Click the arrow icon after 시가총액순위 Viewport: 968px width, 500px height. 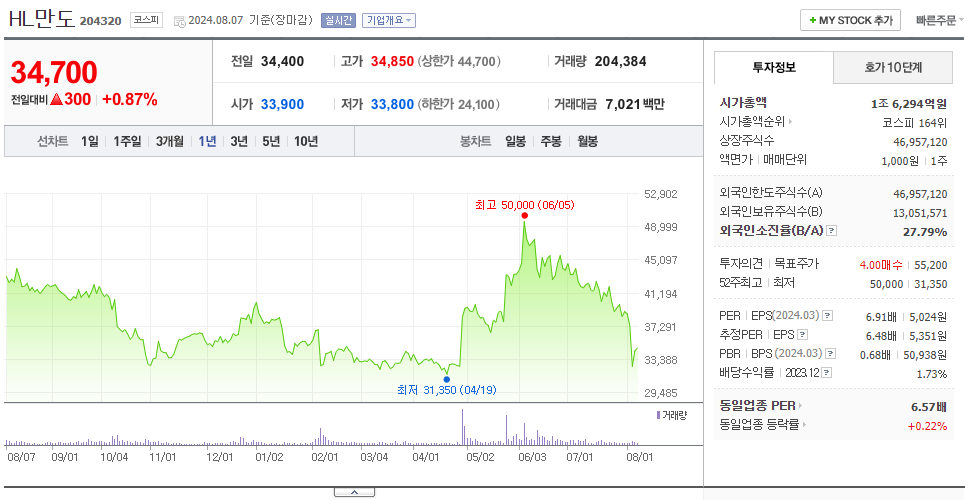point(790,122)
